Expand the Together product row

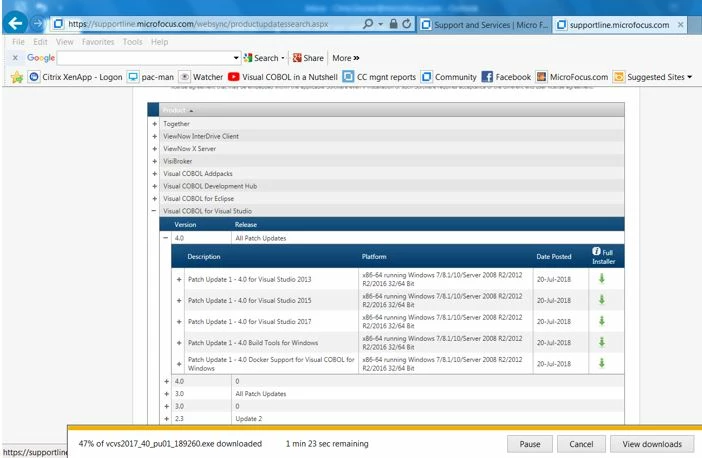tap(154, 124)
